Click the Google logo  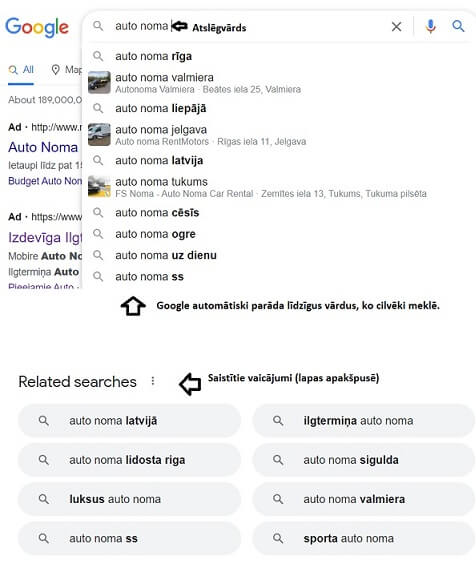pos(37,27)
